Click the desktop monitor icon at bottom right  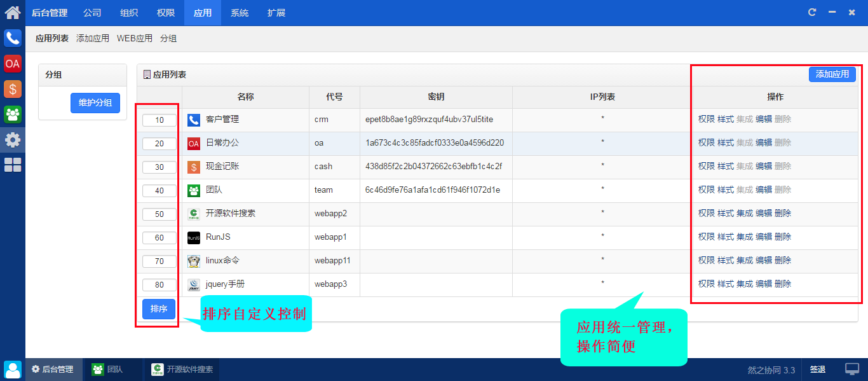(851, 370)
